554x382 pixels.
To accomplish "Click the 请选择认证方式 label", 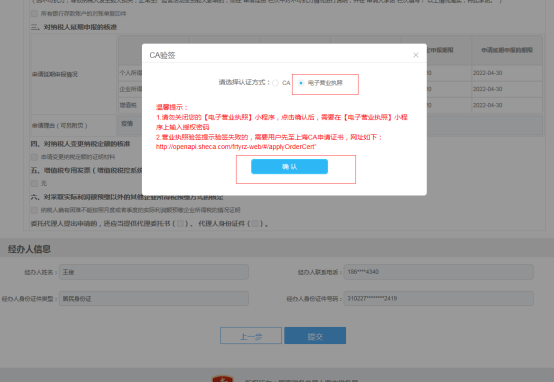I will [x=244, y=82].
